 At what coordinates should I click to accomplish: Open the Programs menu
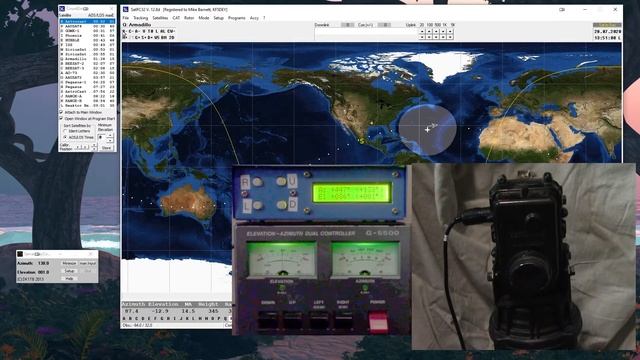tap(237, 18)
